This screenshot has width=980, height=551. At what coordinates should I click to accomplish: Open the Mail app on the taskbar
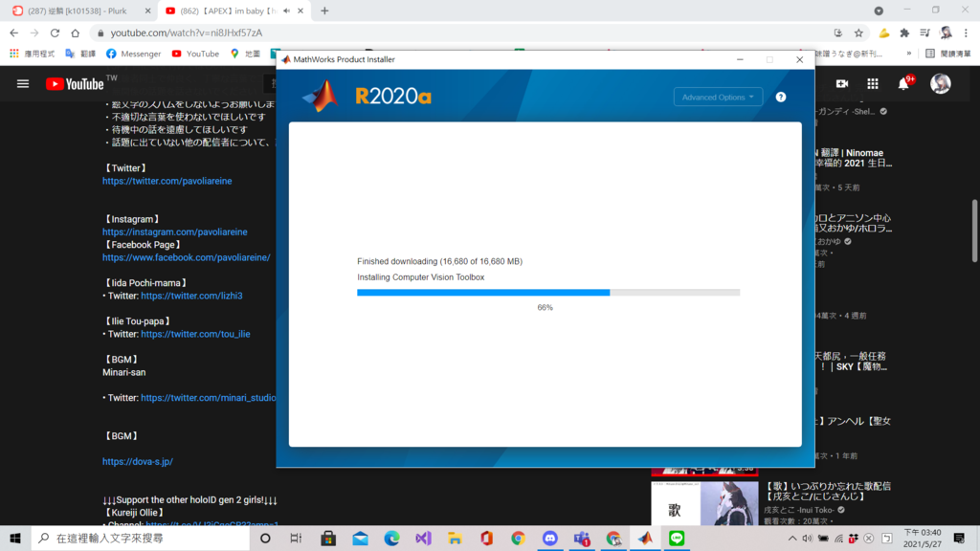point(360,538)
